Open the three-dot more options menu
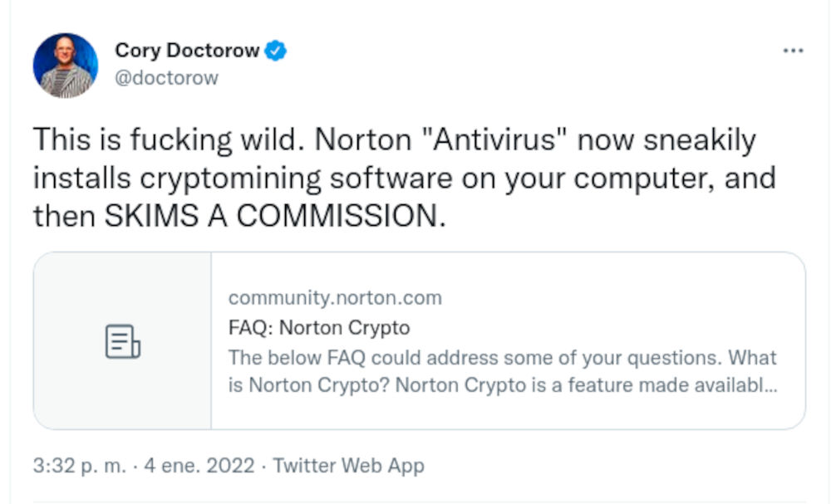 tap(793, 51)
